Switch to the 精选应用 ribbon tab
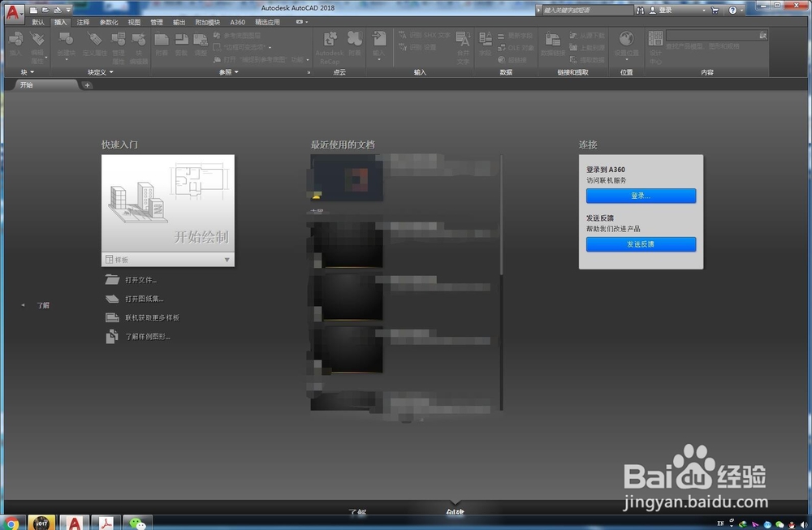This screenshot has height=530, width=812. point(267,22)
